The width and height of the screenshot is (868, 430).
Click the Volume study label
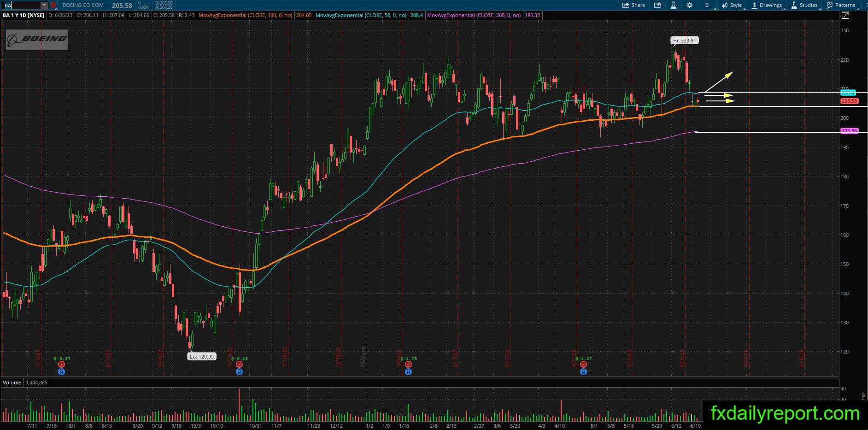[x=12, y=383]
